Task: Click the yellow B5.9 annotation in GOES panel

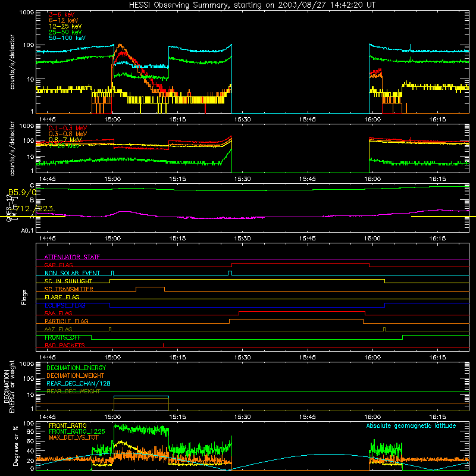Action: point(23,193)
